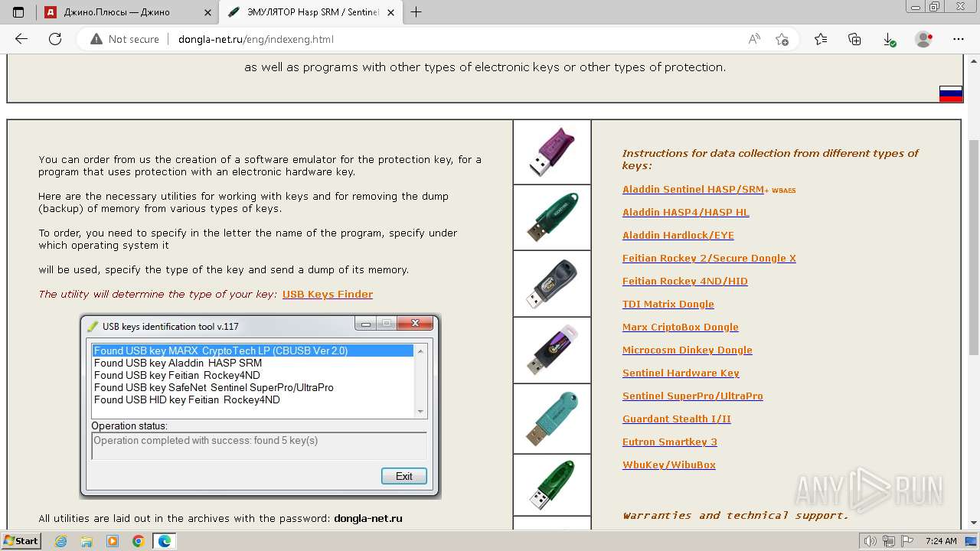Open Sentinel SuperPro/UltraPro link

pyautogui.click(x=693, y=396)
